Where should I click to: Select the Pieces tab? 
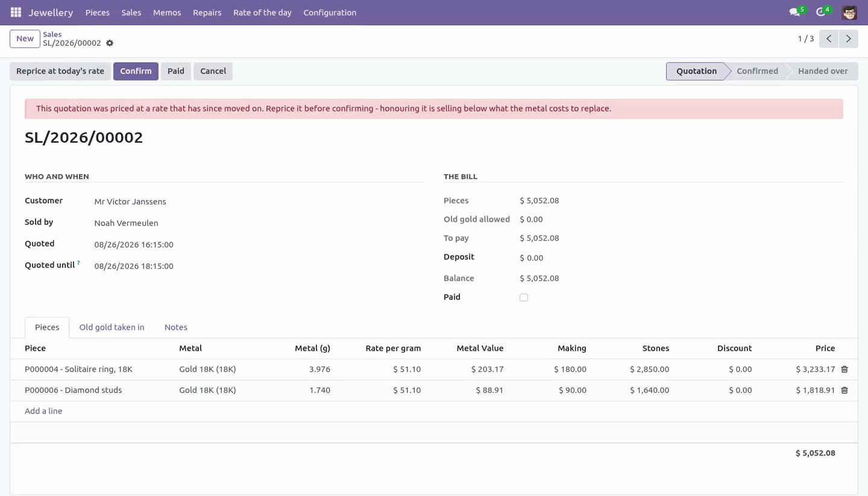pyautogui.click(x=47, y=327)
